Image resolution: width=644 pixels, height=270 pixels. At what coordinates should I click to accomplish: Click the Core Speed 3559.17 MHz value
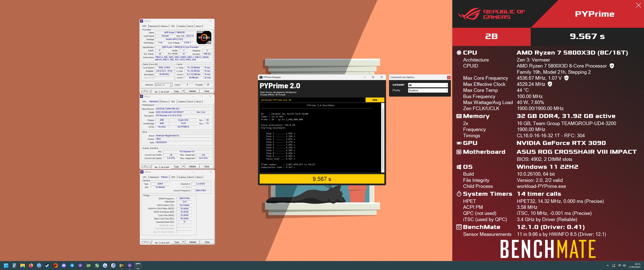coord(164,68)
